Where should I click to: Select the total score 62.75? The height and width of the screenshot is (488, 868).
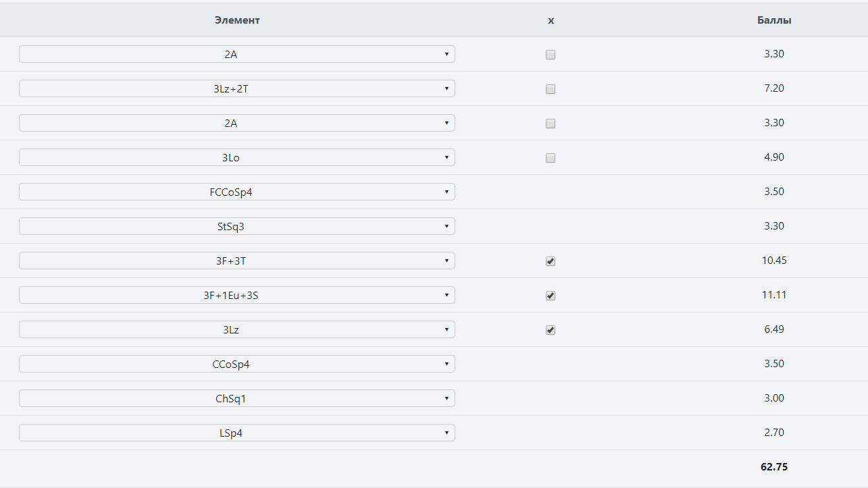774,466
